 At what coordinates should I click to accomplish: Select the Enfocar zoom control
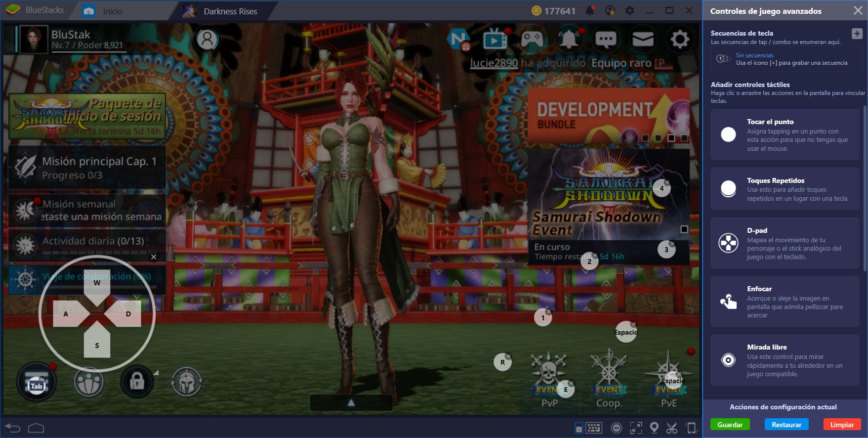pyautogui.click(x=785, y=302)
